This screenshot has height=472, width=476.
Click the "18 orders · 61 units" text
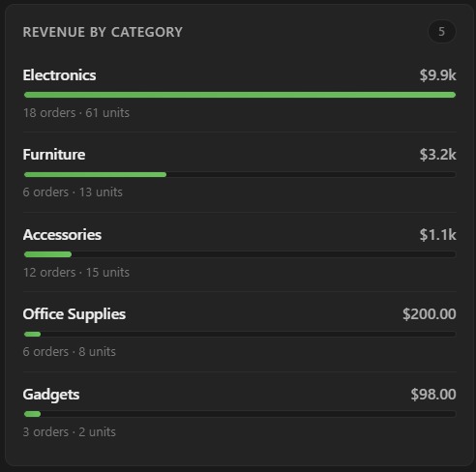pos(76,113)
